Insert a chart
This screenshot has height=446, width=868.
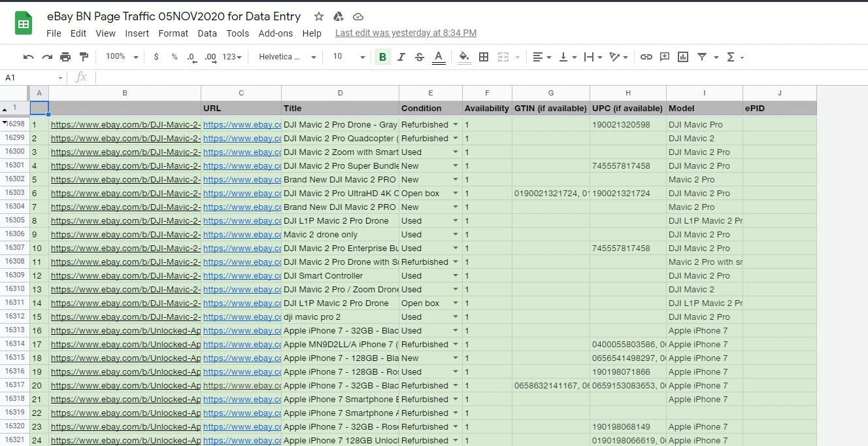click(683, 57)
